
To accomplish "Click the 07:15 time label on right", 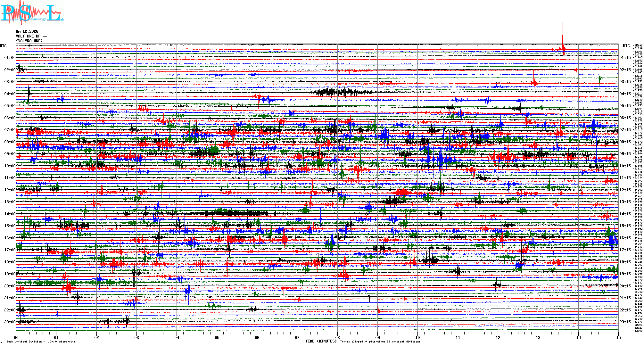I will click(625, 130).
